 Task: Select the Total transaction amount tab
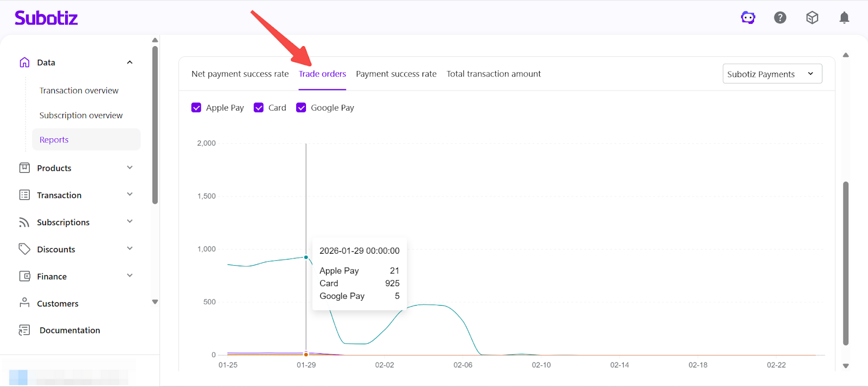point(493,74)
